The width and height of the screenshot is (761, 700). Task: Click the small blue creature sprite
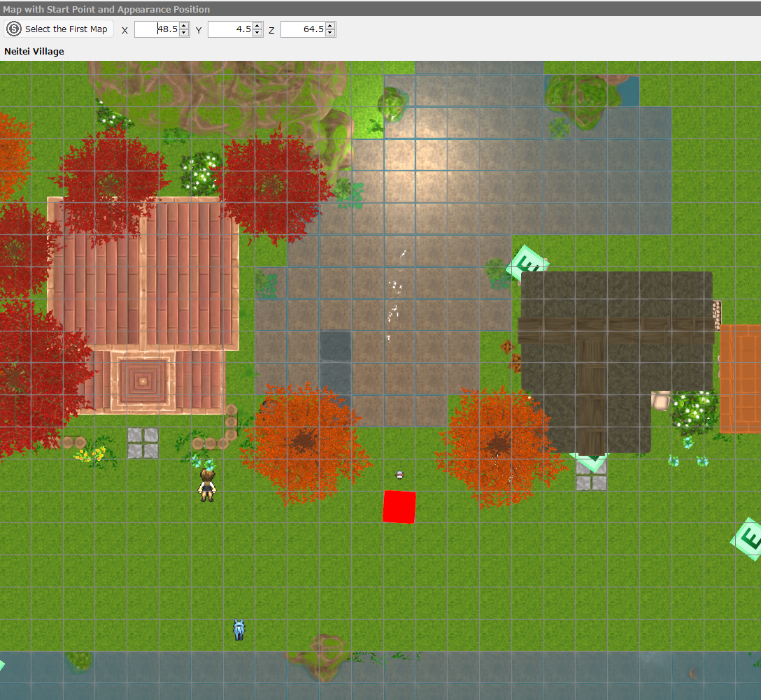[239, 630]
